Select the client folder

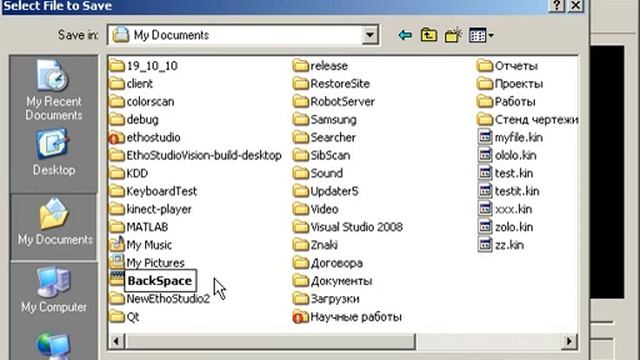[x=131, y=84]
